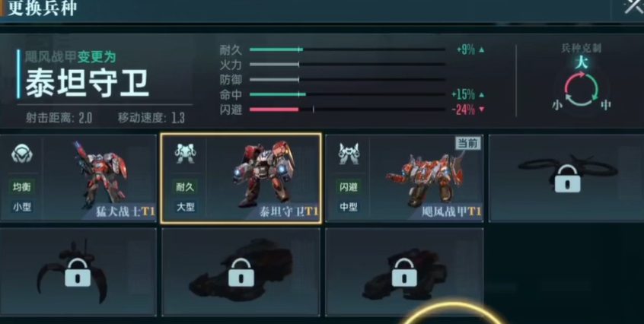
Task: Click the red 闪避 stat bar
Action: 347,110
